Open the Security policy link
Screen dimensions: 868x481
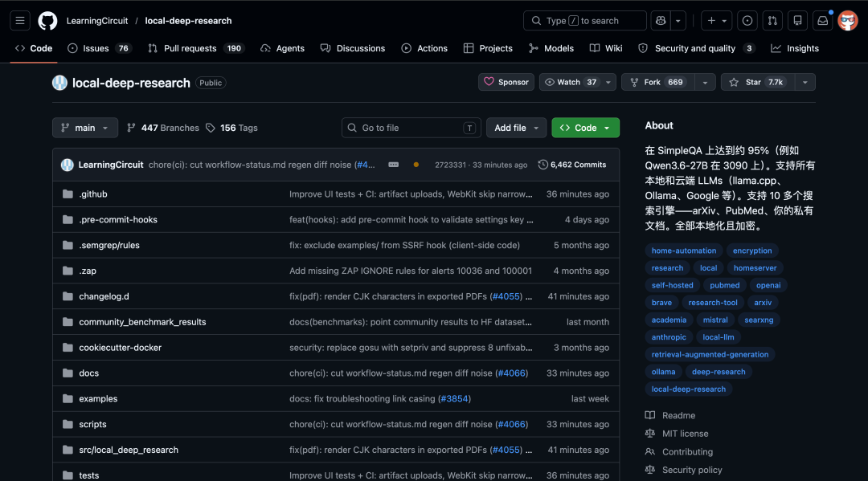(x=684, y=470)
